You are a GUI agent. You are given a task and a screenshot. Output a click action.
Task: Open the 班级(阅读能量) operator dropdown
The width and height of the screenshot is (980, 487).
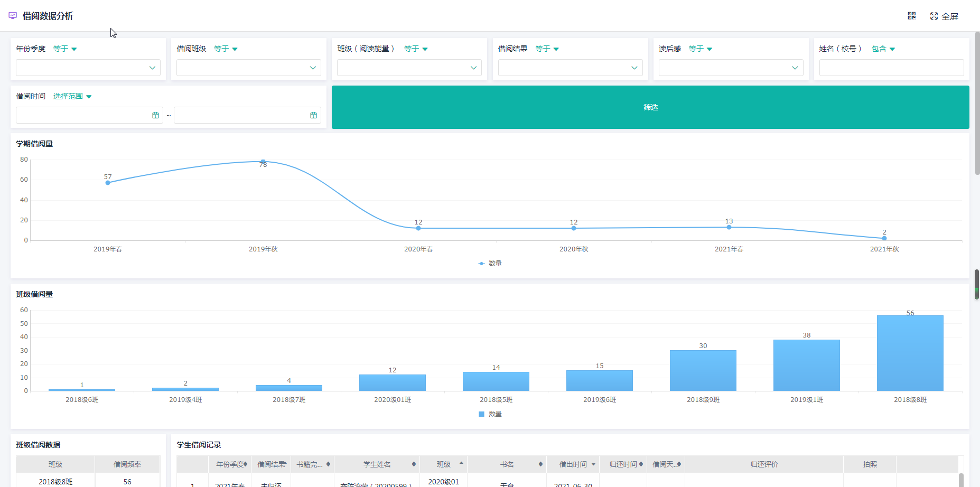416,49
